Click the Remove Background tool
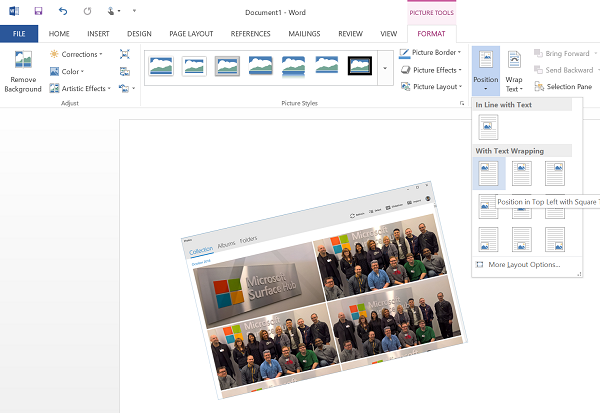This screenshot has width=600, height=413. click(x=23, y=72)
